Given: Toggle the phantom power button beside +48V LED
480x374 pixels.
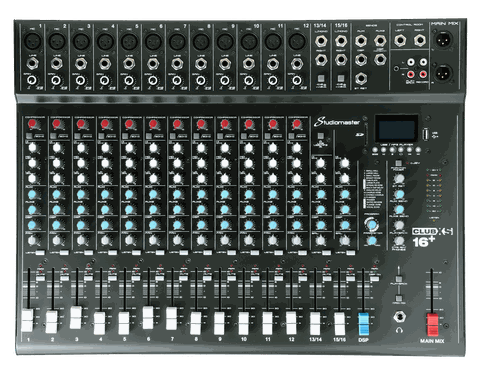Looking at the screenshot, I should 398,163.
